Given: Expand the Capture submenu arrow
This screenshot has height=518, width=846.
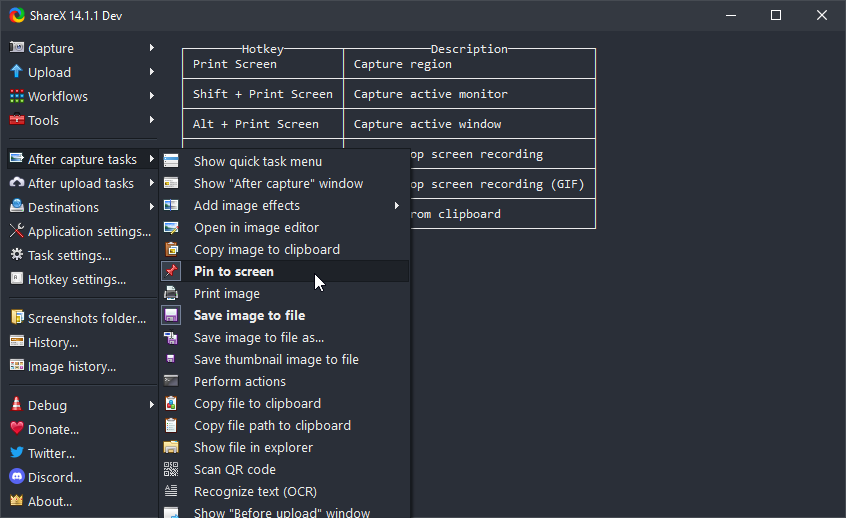Looking at the screenshot, I should (x=152, y=47).
